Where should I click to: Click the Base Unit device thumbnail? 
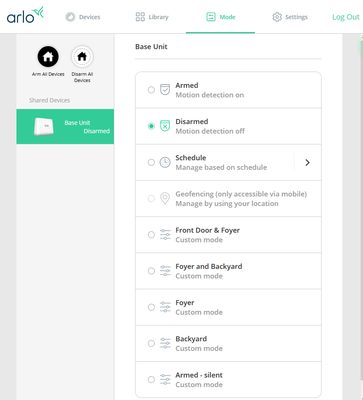pyautogui.click(x=44, y=127)
